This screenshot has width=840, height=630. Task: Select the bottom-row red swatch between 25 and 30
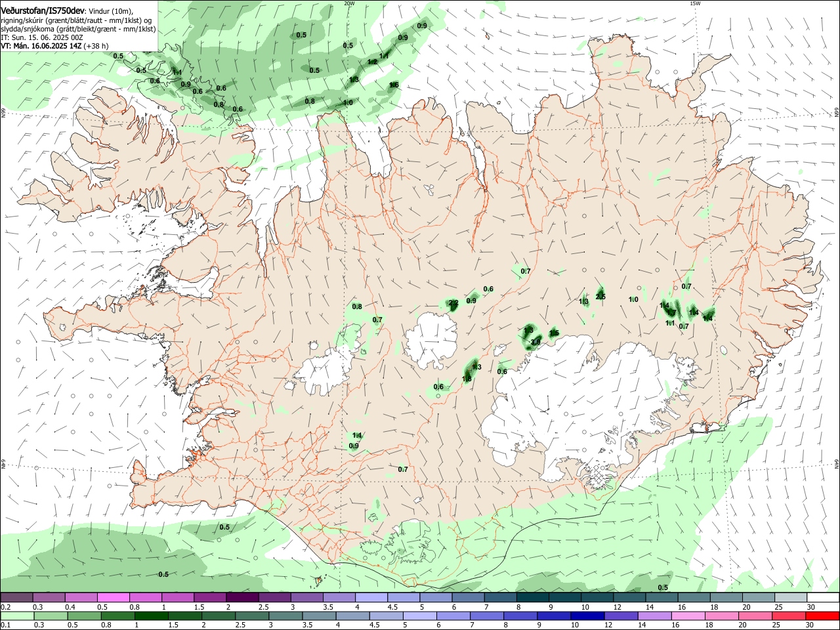tap(788, 616)
